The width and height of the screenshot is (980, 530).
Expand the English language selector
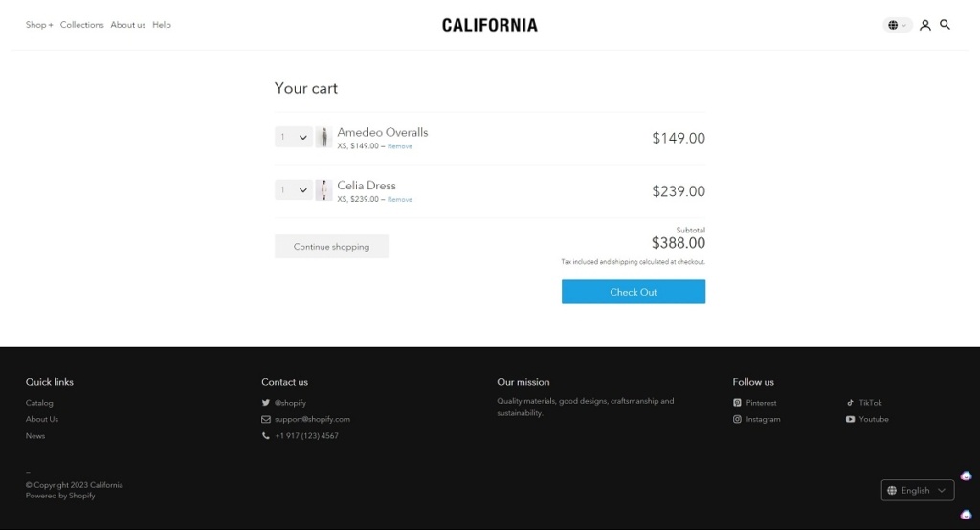point(917,490)
